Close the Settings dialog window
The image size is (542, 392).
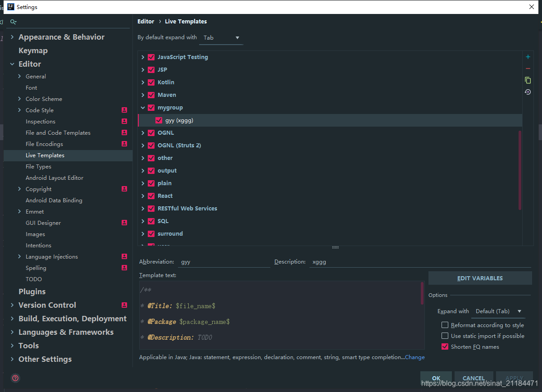click(x=531, y=7)
